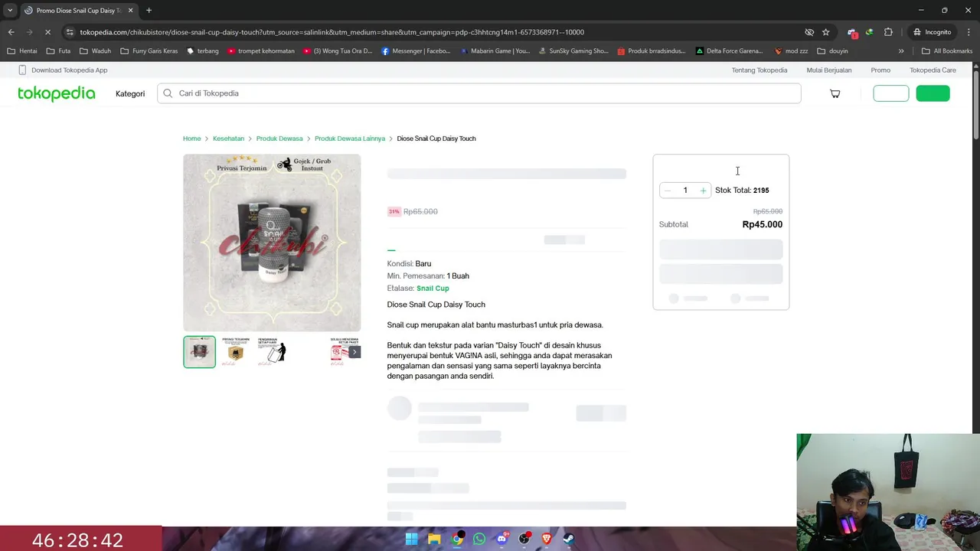The width and height of the screenshot is (980, 551).
Task: Expand the hidden bookmarks overflow chevron
Action: tap(901, 51)
